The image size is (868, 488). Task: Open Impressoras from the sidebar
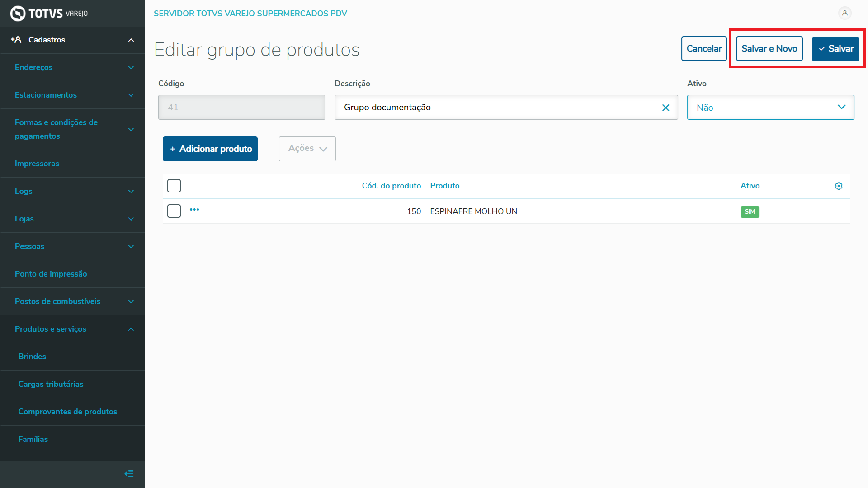37,164
